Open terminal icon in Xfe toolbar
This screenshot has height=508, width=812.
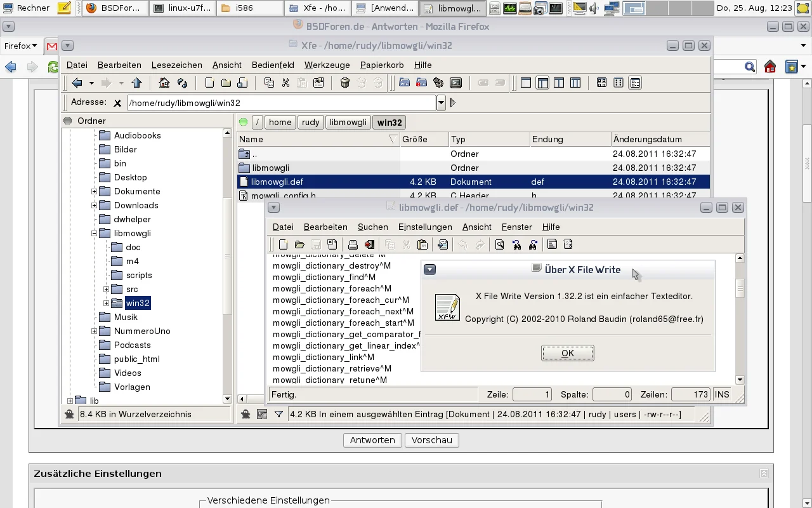pyautogui.click(x=455, y=83)
